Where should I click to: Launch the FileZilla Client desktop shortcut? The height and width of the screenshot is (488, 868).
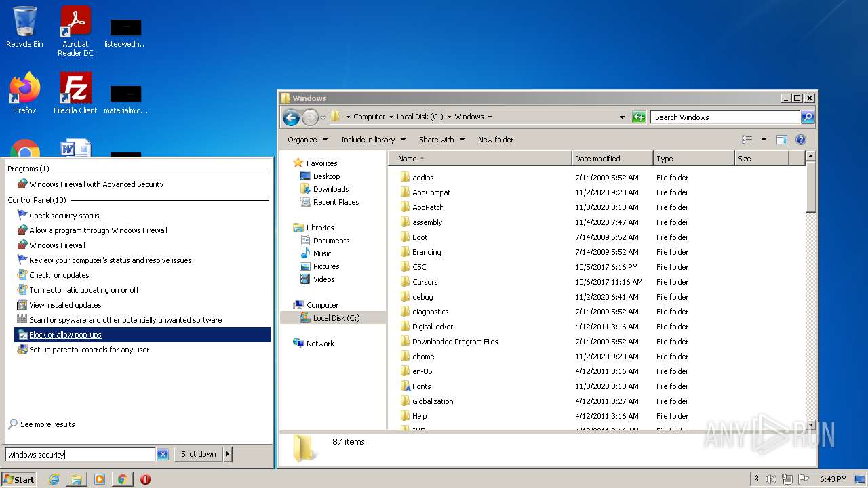coord(75,93)
